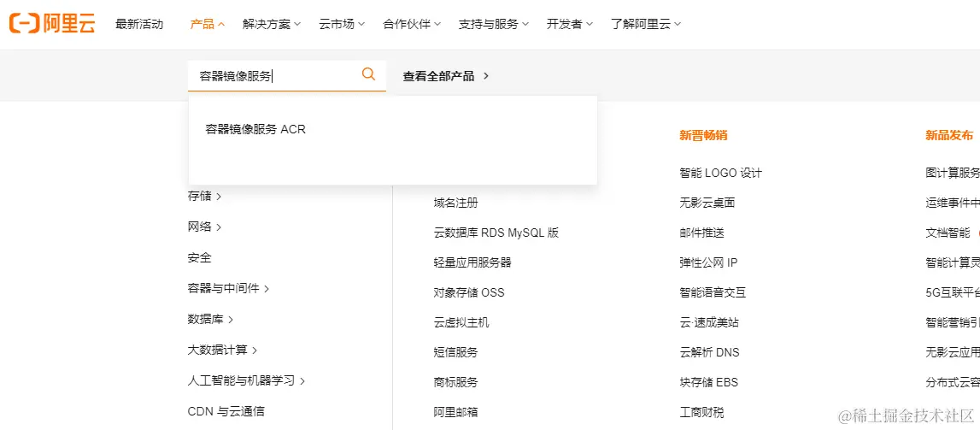Expand the 支持与服务 menu
This screenshot has height=430, width=980.
click(x=494, y=25)
